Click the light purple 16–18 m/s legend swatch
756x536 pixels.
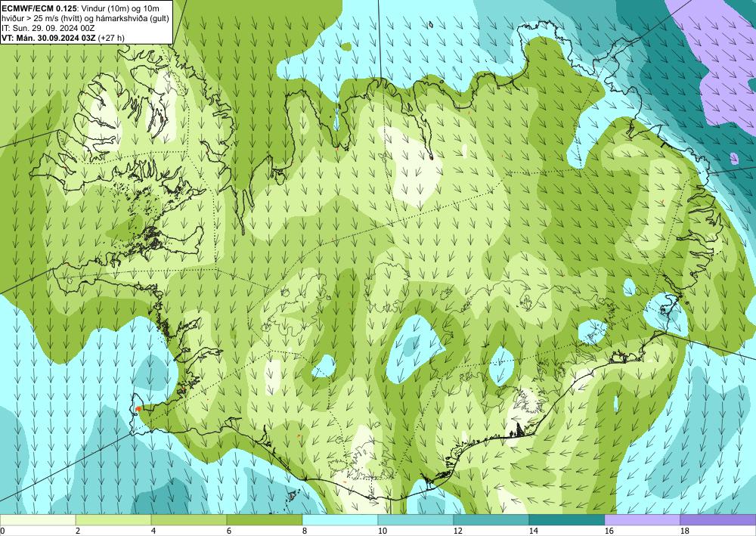(x=642, y=519)
